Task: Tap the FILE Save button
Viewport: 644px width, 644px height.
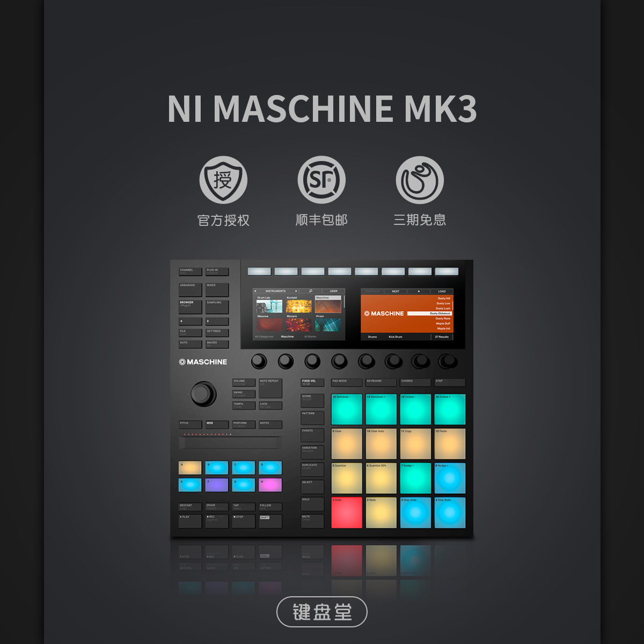Action: [190, 333]
